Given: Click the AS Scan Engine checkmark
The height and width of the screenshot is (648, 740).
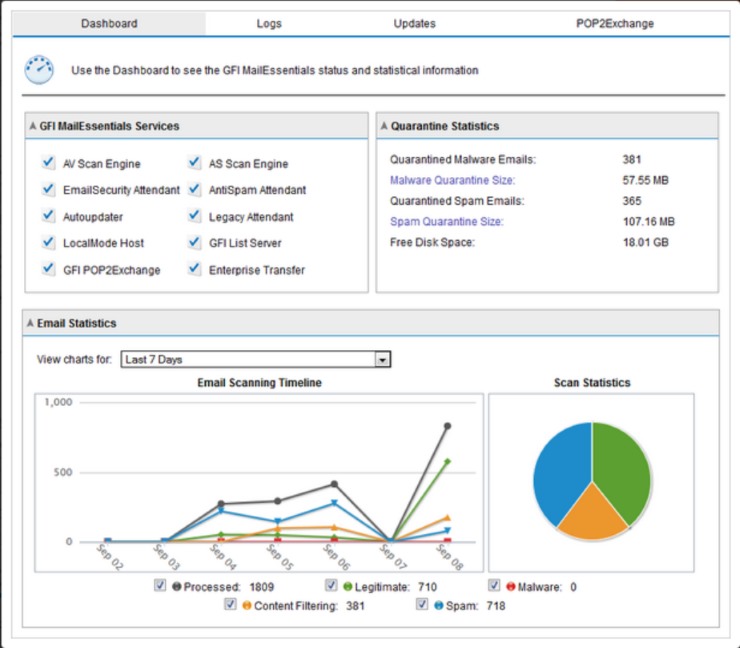Looking at the screenshot, I should 194,162.
